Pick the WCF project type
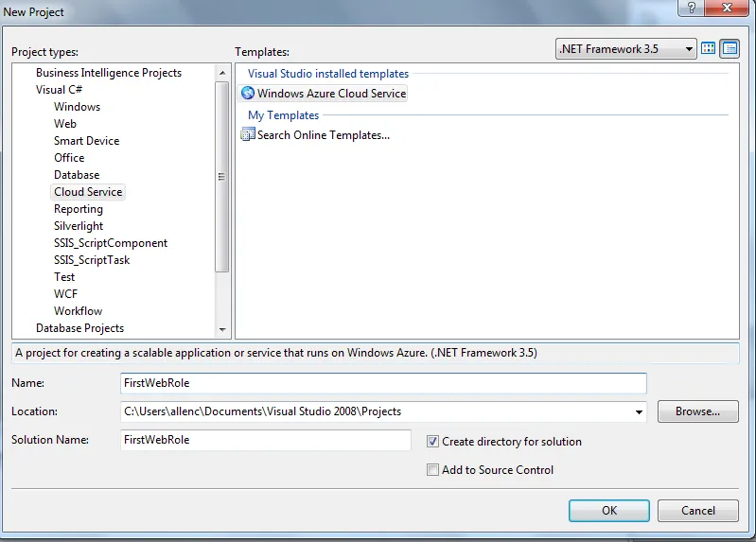756x542 pixels. pyautogui.click(x=66, y=294)
